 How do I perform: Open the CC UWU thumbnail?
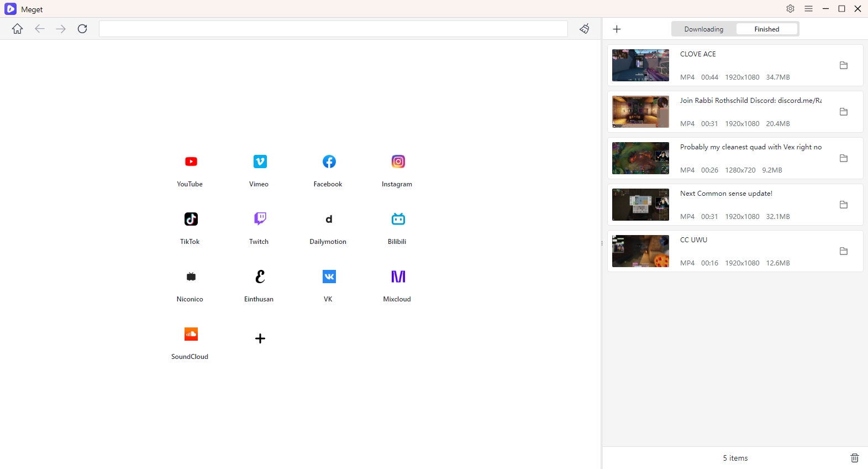(640, 251)
